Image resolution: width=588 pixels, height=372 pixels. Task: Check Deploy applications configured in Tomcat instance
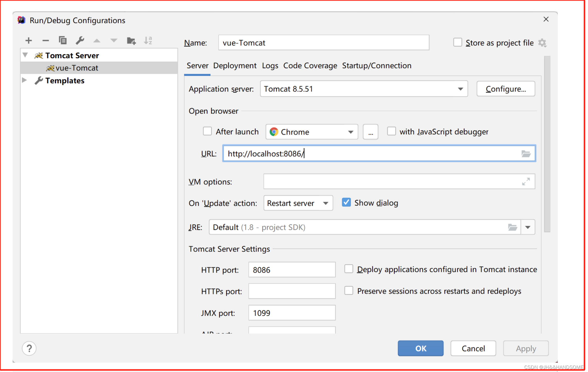[349, 269]
